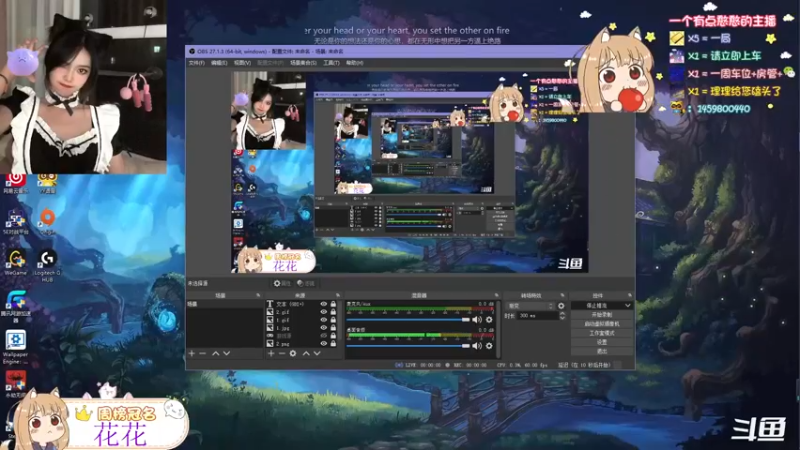Open the Tools (T) menu in OBS

click(x=331, y=63)
